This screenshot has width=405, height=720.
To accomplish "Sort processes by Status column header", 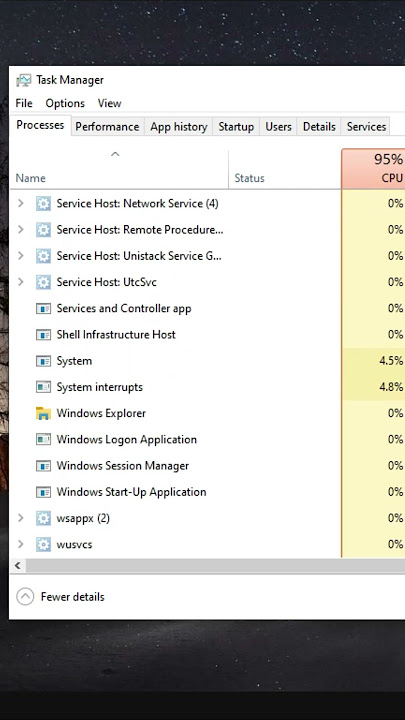I will click(285, 169).
